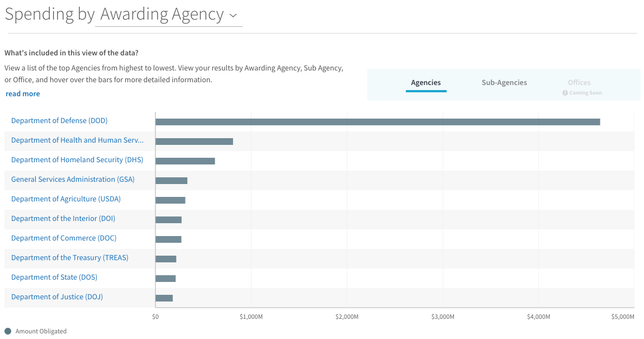Click the Department of Commerce bar
Image resolution: width=644 pixels, height=339 pixels.
[168, 239]
